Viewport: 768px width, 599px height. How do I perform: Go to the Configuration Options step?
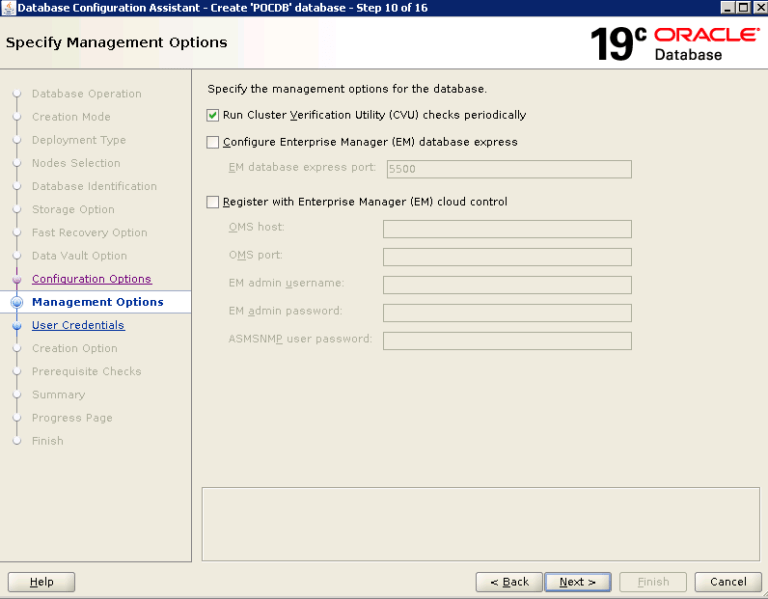coord(91,279)
